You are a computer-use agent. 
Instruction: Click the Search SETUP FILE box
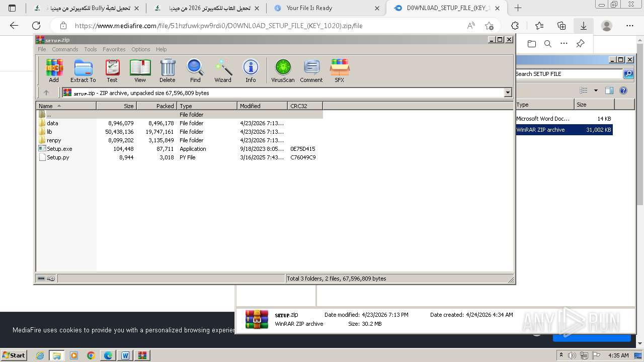569,74
